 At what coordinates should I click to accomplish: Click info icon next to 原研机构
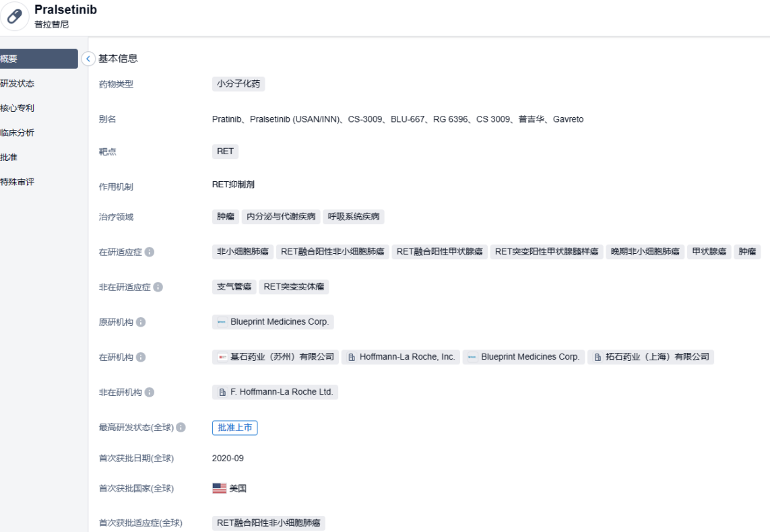click(141, 322)
